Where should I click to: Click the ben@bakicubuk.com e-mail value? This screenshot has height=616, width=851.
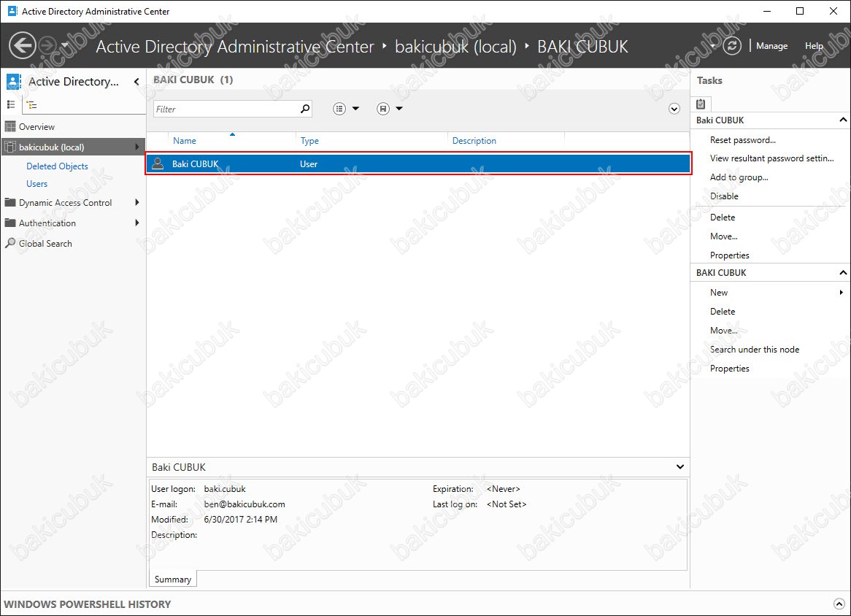point(244,504)
